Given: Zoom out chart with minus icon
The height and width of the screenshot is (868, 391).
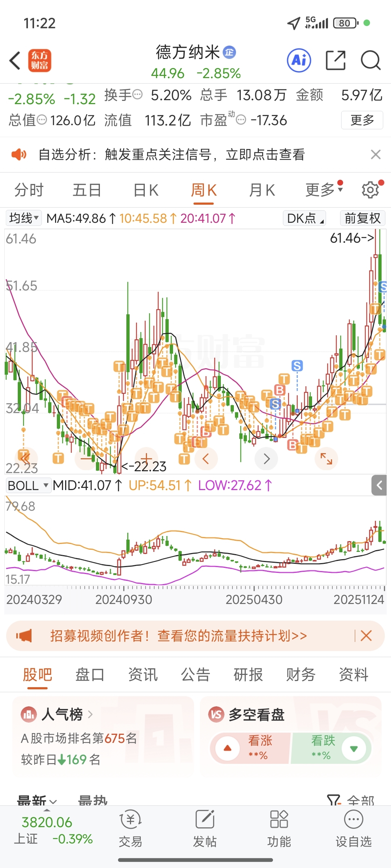Looking at the screenshot, I should pyautogui.click(x=86, y=459).
